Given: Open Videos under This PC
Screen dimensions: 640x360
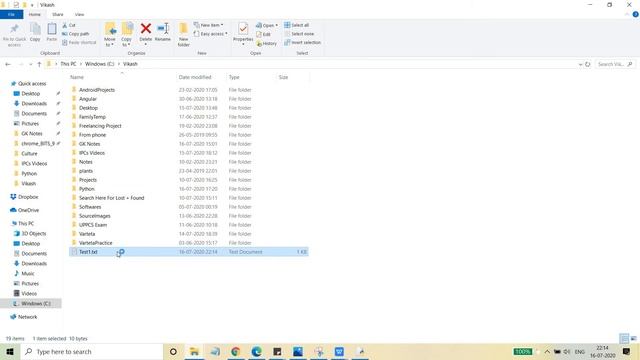Looking at the screenshot, I should click(29, 293).
